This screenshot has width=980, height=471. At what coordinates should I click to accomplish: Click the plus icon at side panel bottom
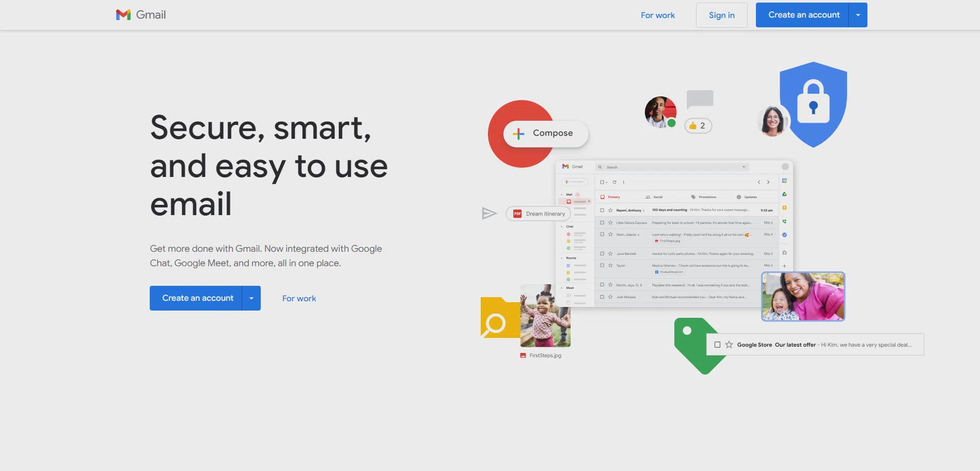784,266
